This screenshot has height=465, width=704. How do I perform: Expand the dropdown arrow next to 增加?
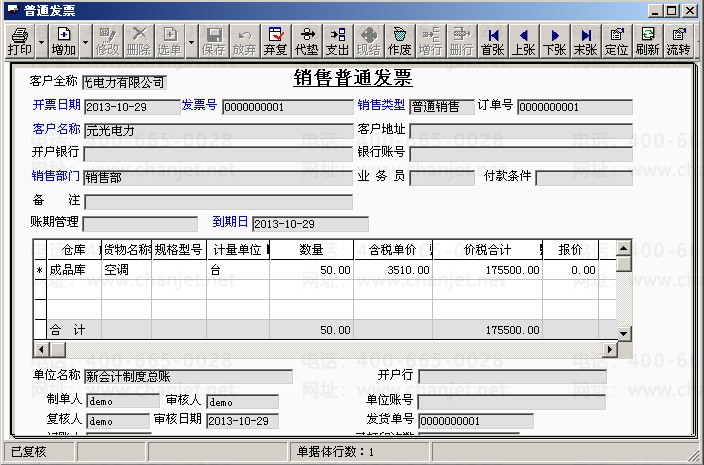coord(85,41)
